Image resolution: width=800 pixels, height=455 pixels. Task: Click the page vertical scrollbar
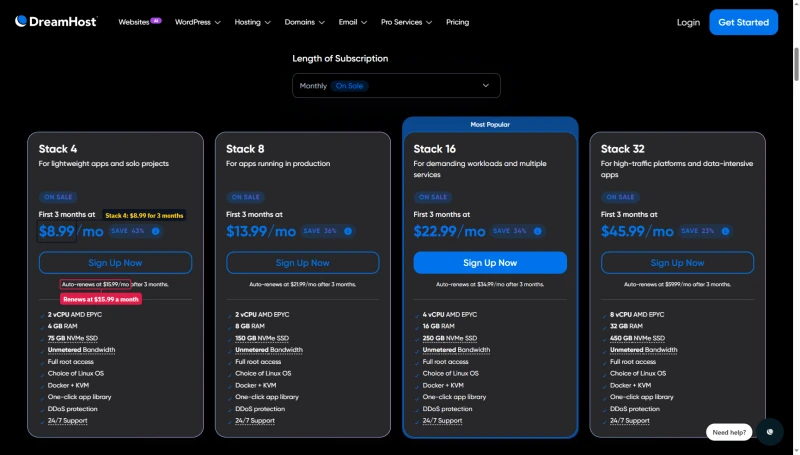[x=796, y=64]
